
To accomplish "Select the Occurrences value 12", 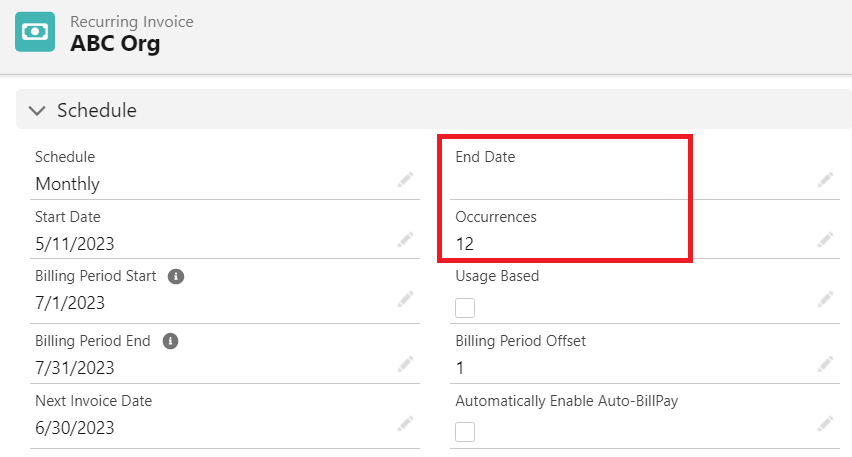I will point(465,243).
